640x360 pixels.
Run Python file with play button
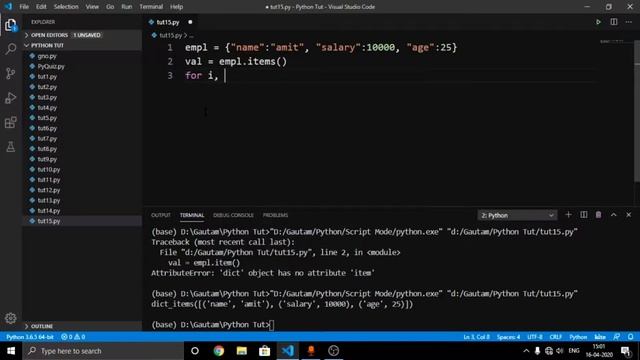(x=598, y=22)
